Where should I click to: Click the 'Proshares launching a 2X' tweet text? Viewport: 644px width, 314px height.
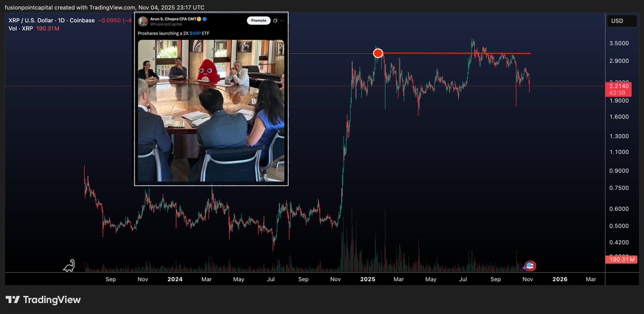pyautogui.click(x=163, y=33)
